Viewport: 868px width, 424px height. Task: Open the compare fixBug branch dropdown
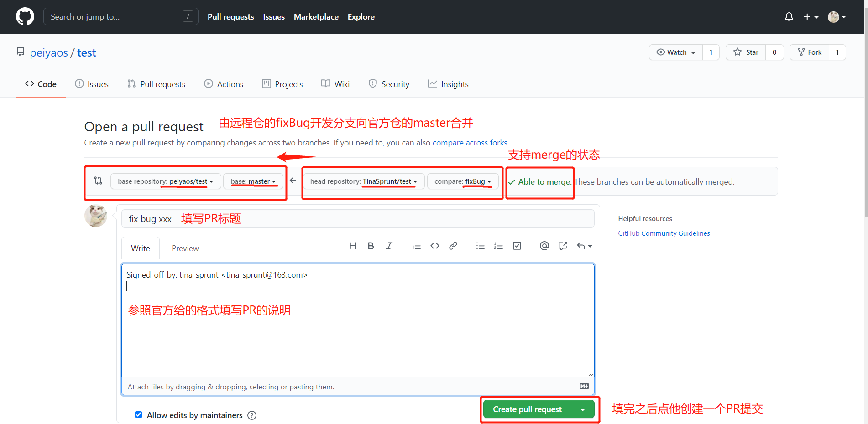463,181
